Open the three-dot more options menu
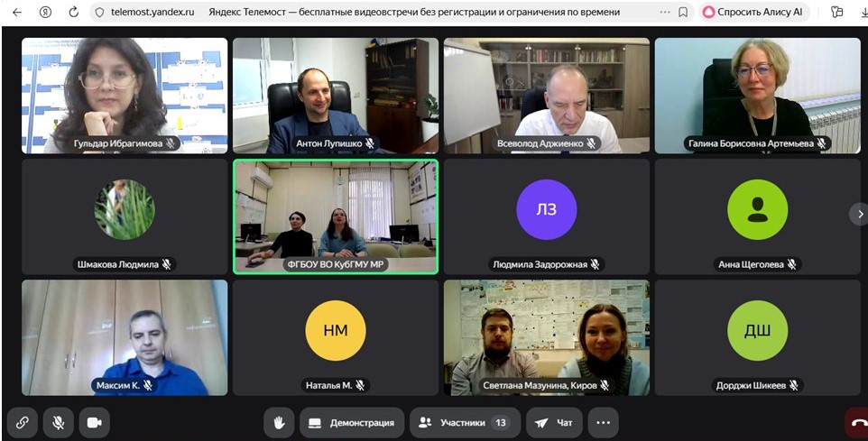The height and width of the screenshot is (441, 868). (604, 423)
